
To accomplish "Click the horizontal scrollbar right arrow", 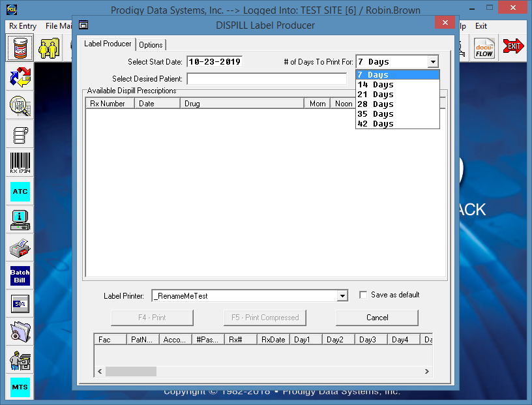I will (x=427, y=371).
